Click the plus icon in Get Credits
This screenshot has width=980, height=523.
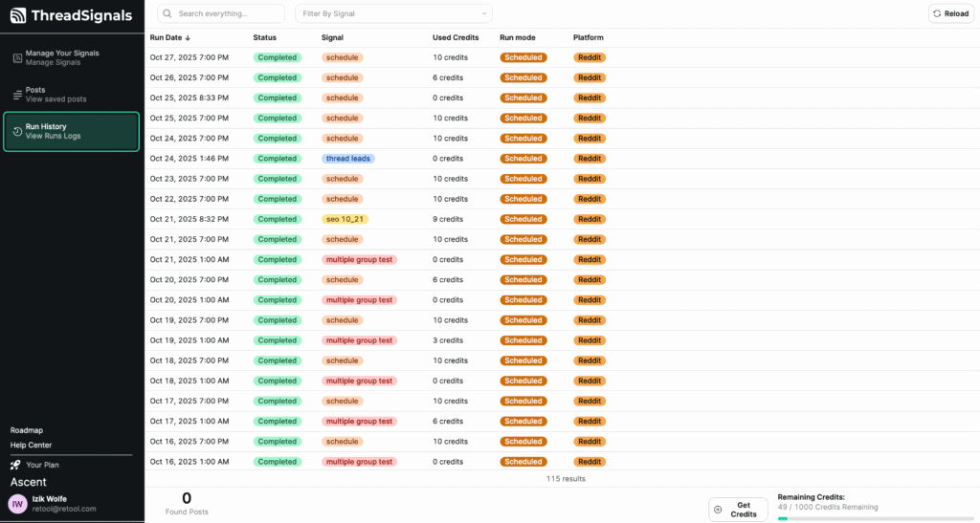click(x=719, y=510)
